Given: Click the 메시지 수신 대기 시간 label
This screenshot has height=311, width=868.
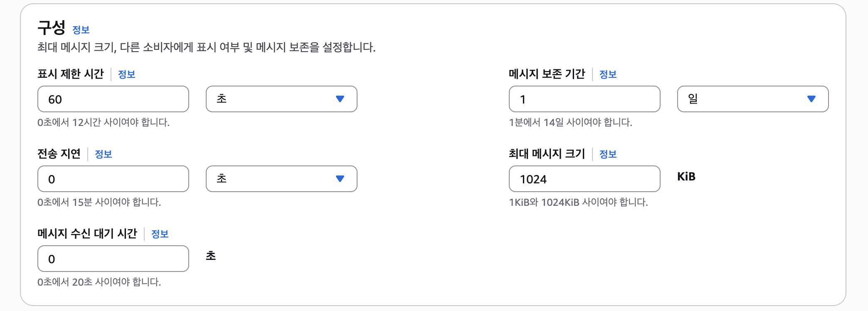Looking at the screenshot, I should (87, 234).
